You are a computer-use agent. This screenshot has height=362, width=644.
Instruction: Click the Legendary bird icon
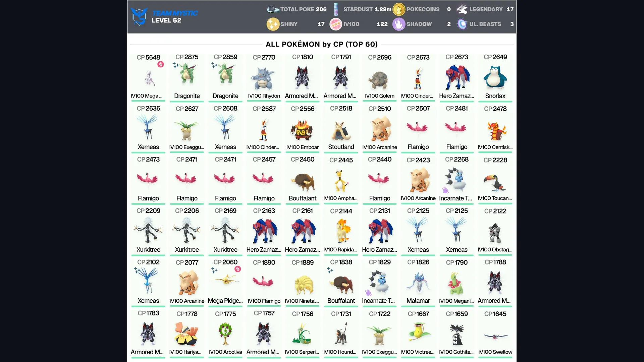click(462, 9)
